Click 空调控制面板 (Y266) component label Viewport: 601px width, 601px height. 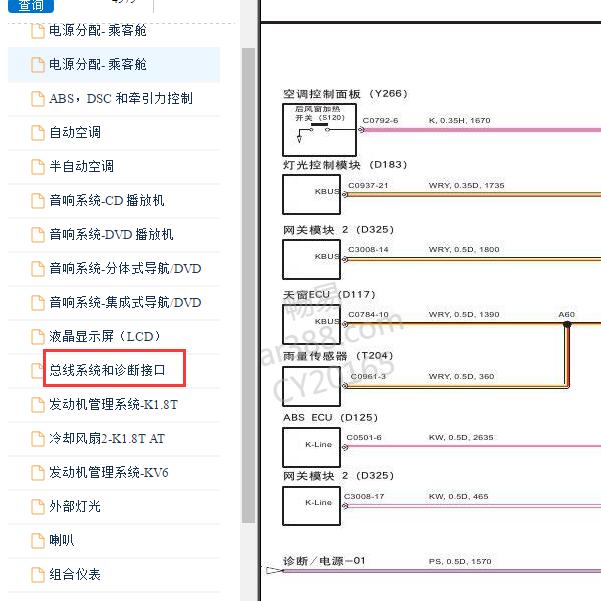(x=345, y=94)
